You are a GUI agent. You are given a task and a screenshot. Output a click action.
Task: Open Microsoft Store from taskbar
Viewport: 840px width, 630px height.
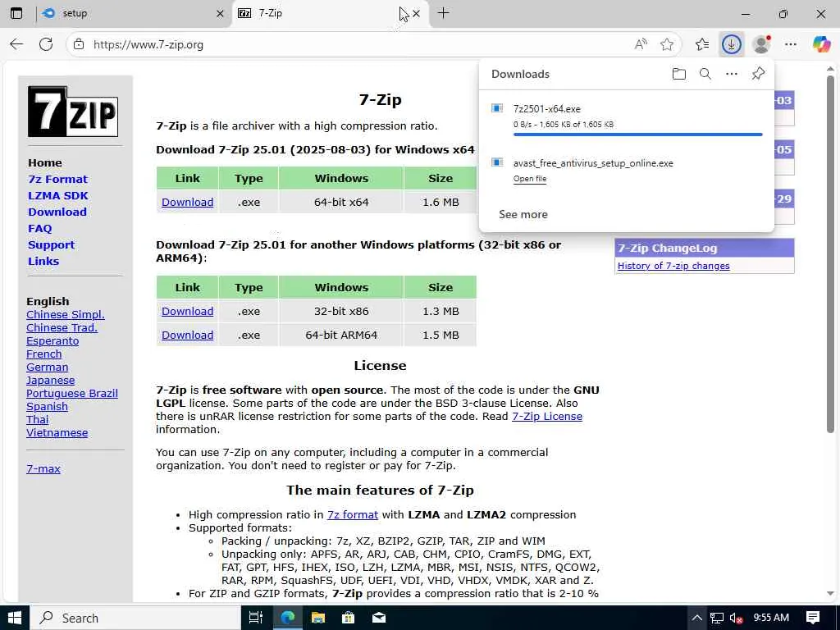click(x=348, y=618)
